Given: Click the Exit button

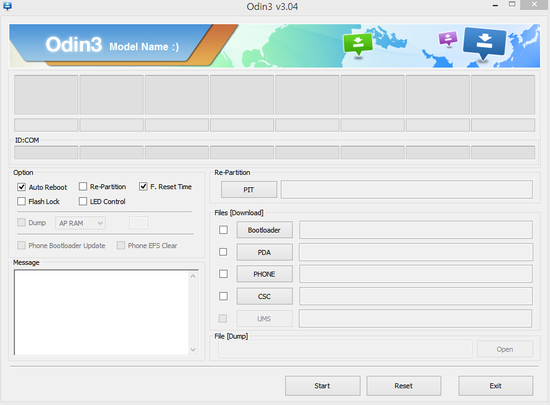Looking at the screenshot, I should click(496, 386).
